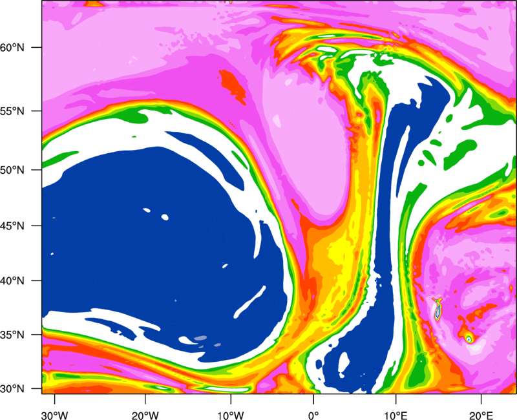Click the 30°W longitude label
Image resolution: width=517 pixels, height=420 pixels.
[54, 415]
